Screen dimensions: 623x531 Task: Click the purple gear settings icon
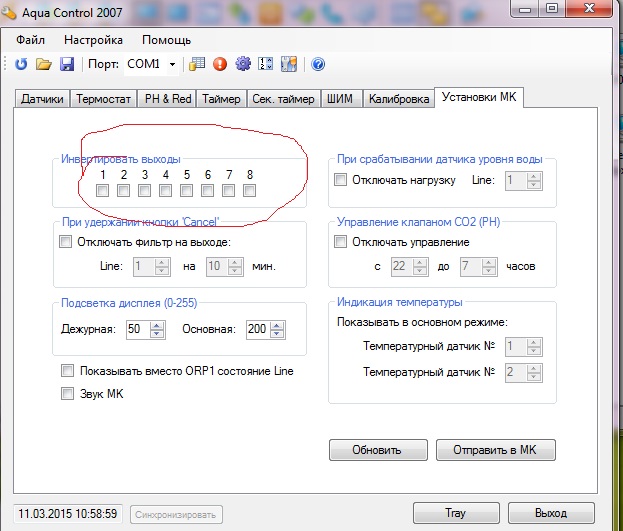coord(242,64)
